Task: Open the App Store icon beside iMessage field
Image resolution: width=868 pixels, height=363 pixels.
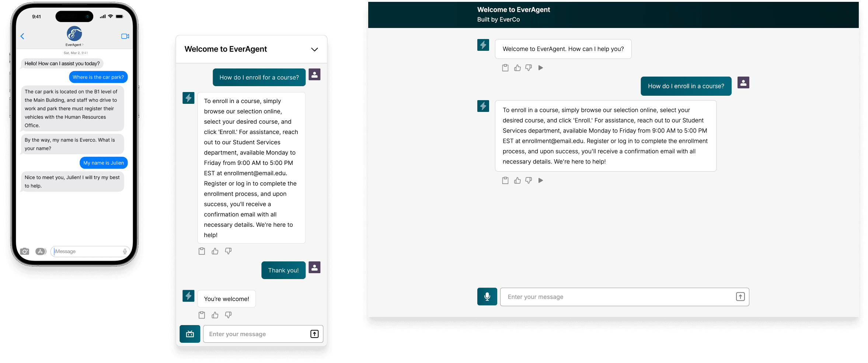Action: click(x=41, y=251)
